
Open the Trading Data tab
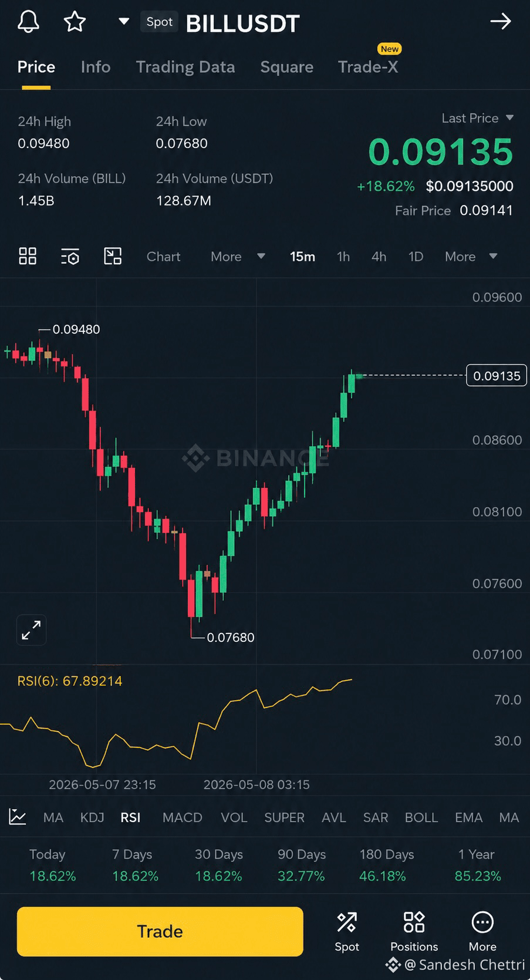(185, 67)
